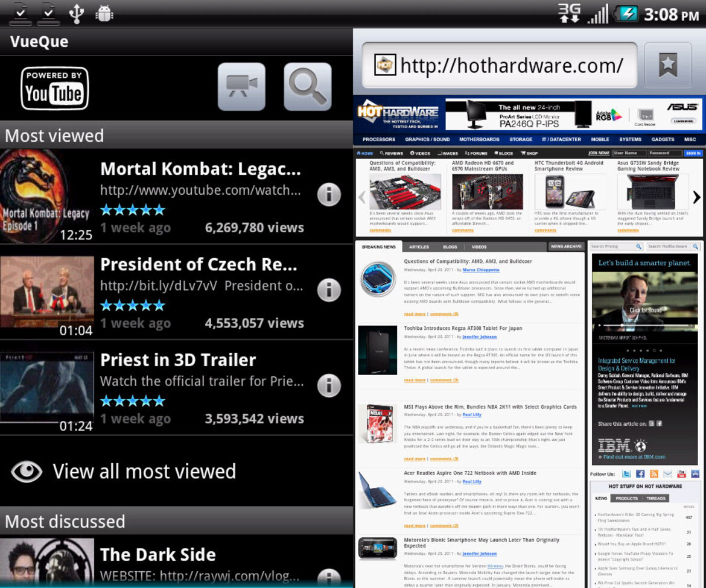Click the HotHardware logo on the site header
The width and height of the screenshot is (706, 588).
(x=398, y=114)
